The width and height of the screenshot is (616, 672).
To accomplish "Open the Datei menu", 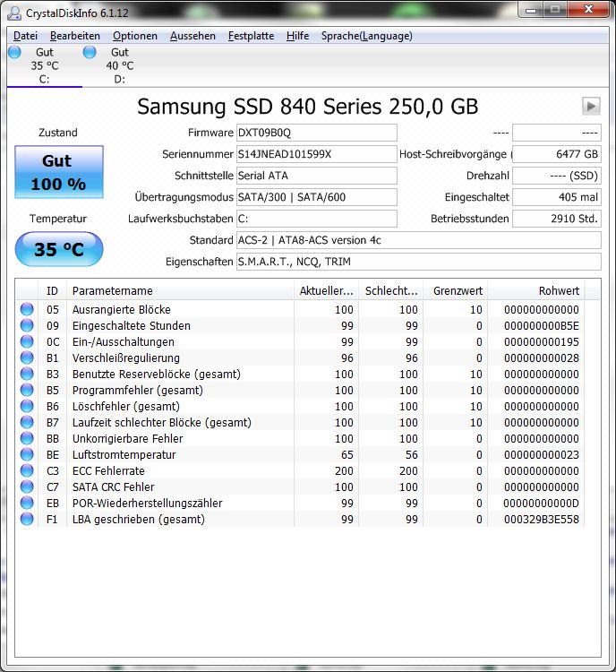I will point(25,36).
